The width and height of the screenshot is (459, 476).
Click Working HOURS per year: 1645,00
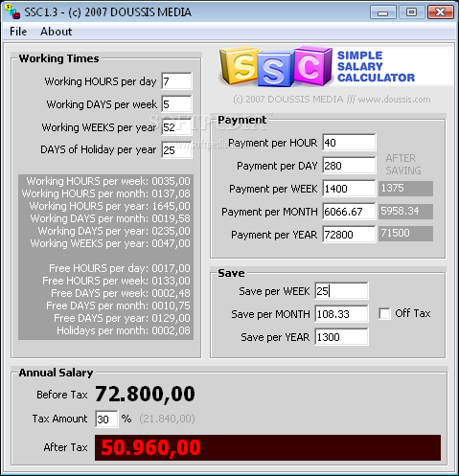[110, 206]
